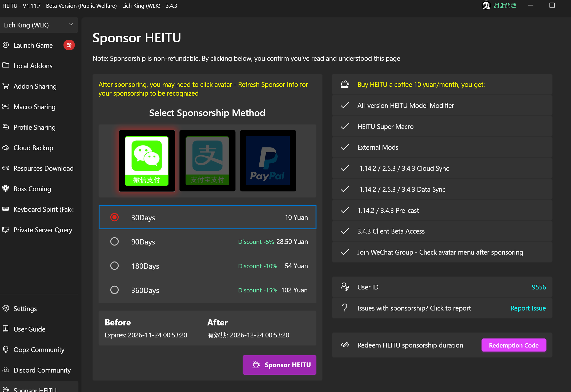The image size is (571, 392).
Task: Click the question mark icon beside sponsorship issues
Action: click(345, 308)
